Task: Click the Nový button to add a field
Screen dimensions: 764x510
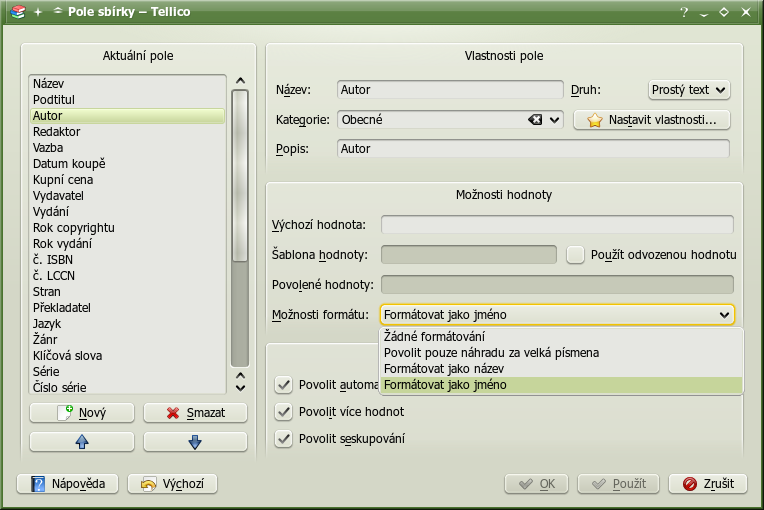Action: point(82,413)
